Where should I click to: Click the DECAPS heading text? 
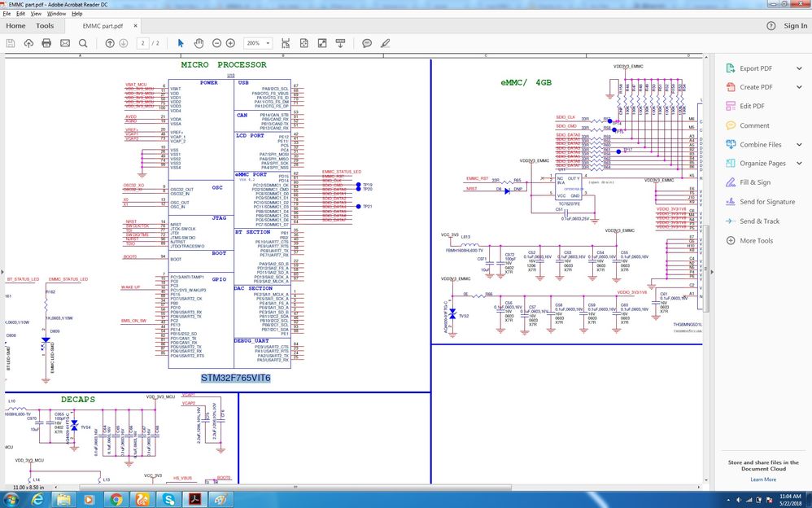[x=78, y=400]
